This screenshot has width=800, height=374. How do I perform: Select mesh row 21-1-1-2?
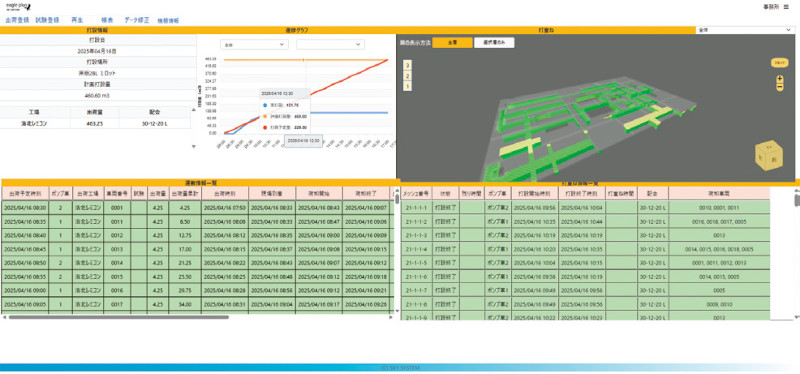click(585, 222)
